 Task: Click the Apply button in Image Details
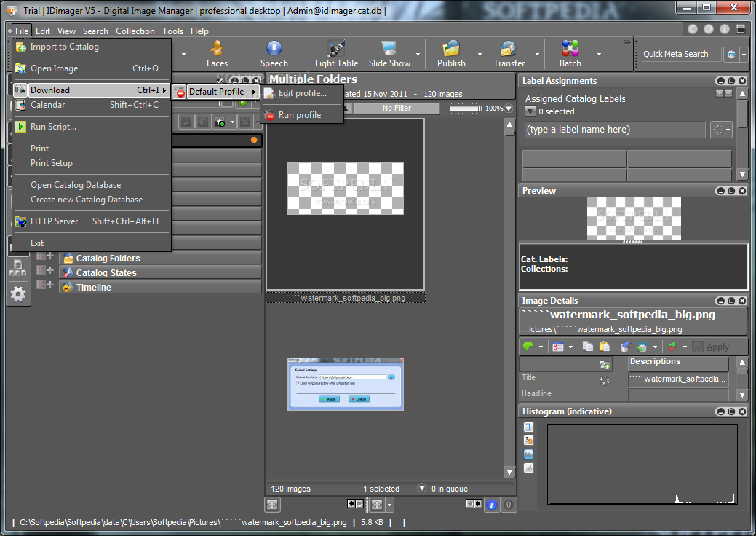711,347
